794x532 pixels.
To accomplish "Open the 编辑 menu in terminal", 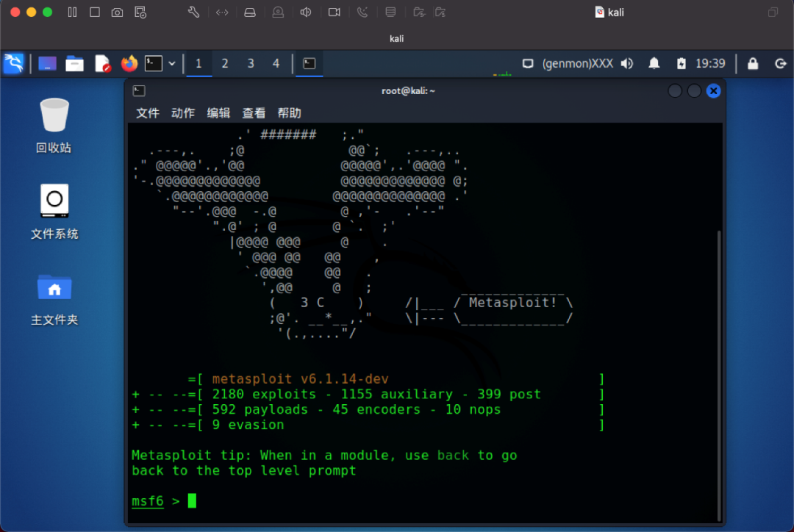I will coord(218,113).
